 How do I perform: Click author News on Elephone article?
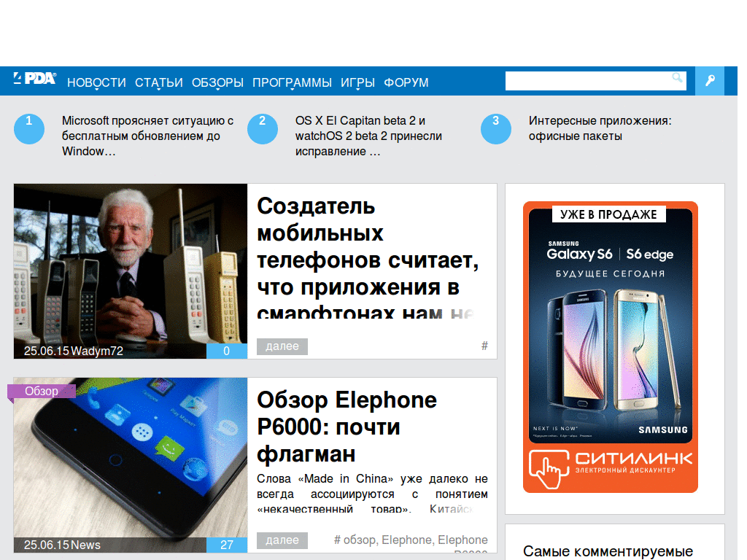pyautogui.click(x=86, y=545)
